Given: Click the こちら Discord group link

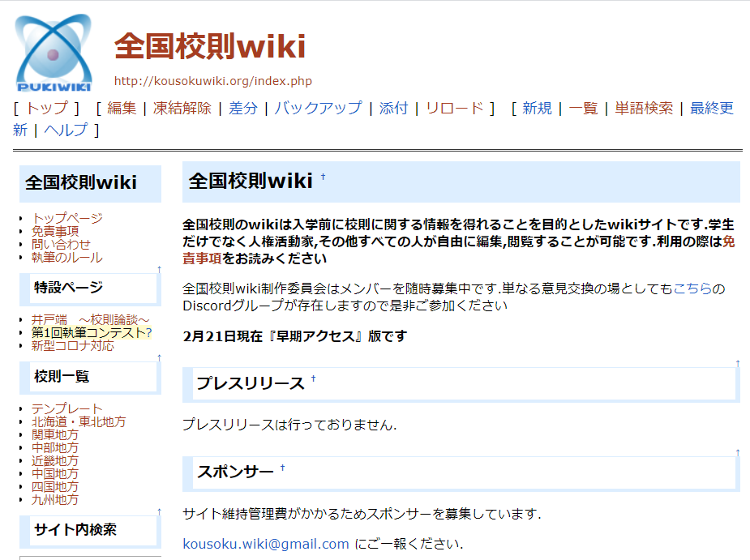Looking at the screenshot, I should point(693,289).
